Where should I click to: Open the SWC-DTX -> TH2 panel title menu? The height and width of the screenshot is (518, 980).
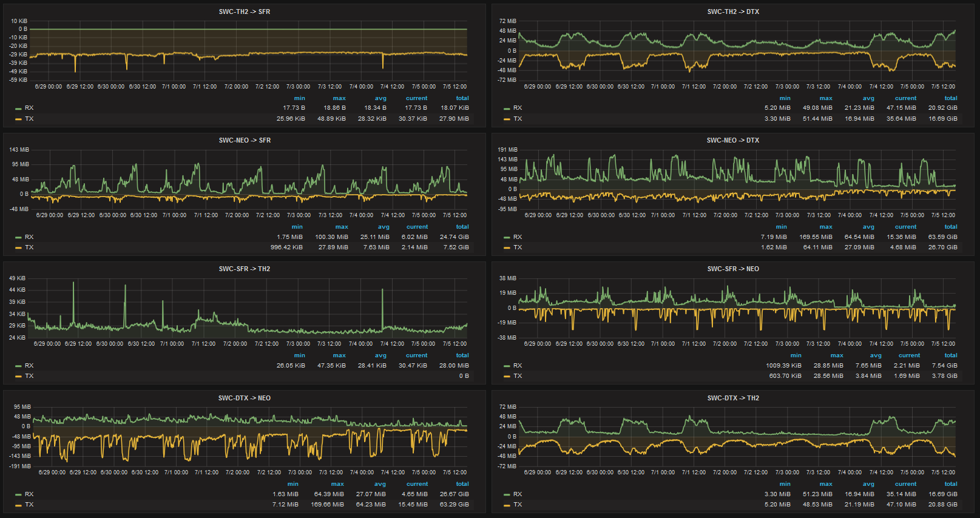pos(733,398)
